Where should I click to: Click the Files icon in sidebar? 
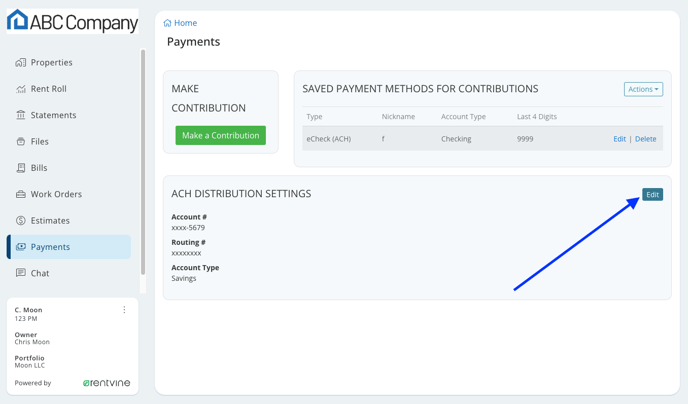21,142
